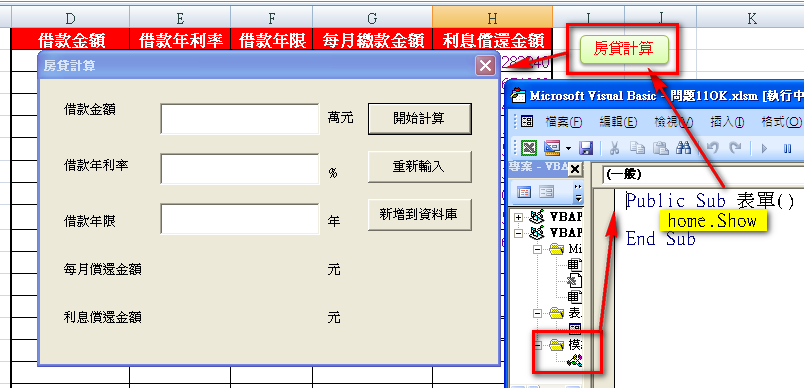Click the 利息償還金額 label in dialog

103,317
